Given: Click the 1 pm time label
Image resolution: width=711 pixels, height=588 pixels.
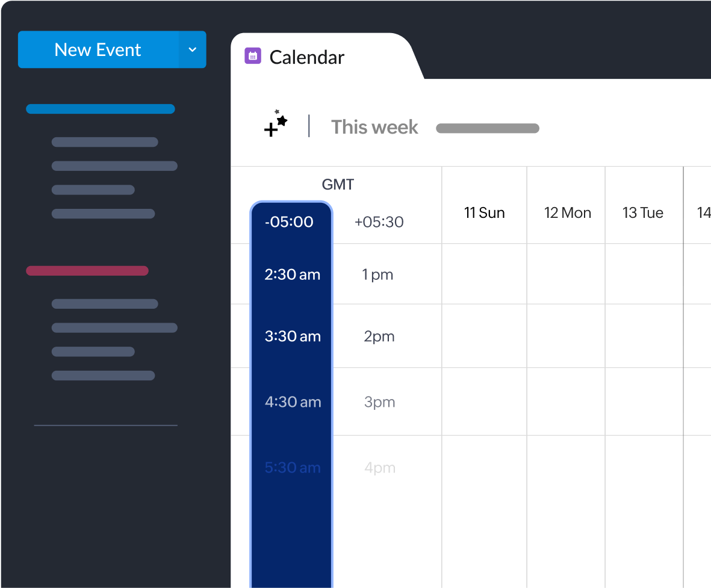Looking at the screenshot, I should tap(377, 274).
